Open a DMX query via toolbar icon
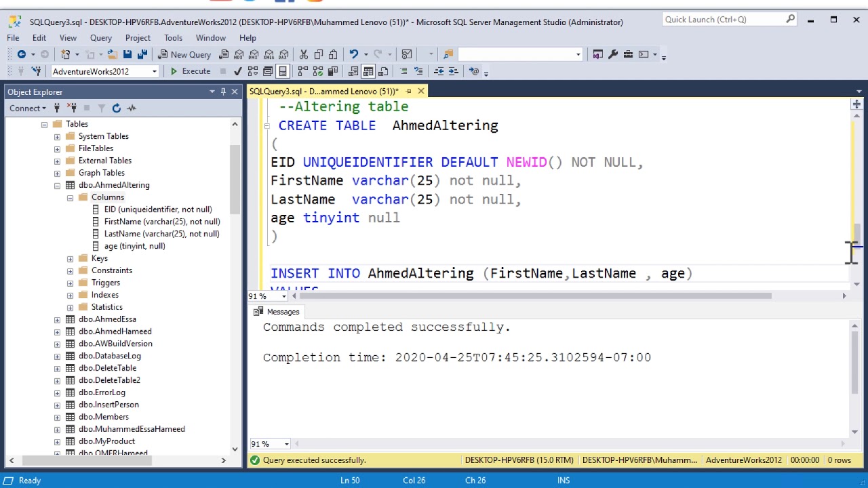Image resolution: width=868 pixels, height=488 pixels. [x=254, y=54]
